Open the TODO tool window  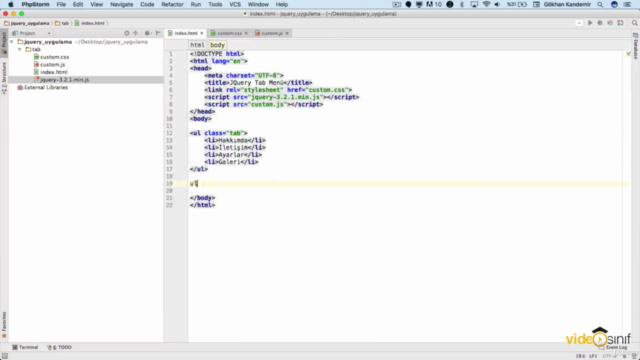click(60, 347)
